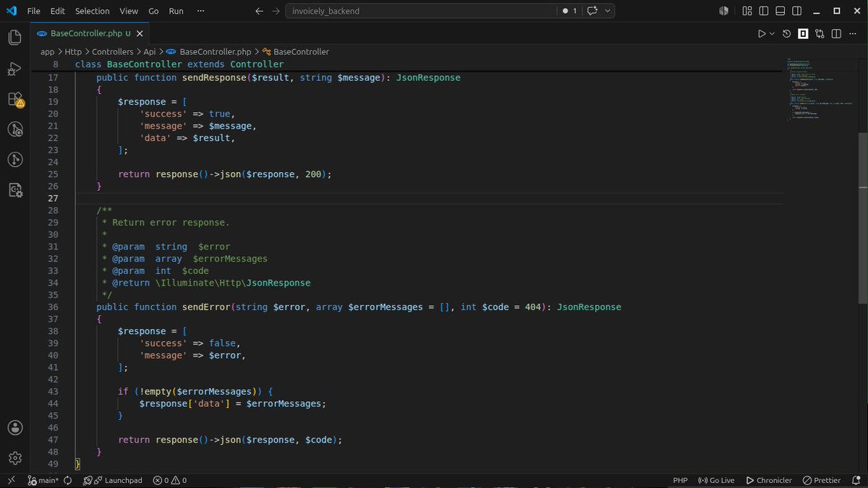Open the Manage gear icon
The width and height of the screenshot is (868, 488).
click(15, 458)
